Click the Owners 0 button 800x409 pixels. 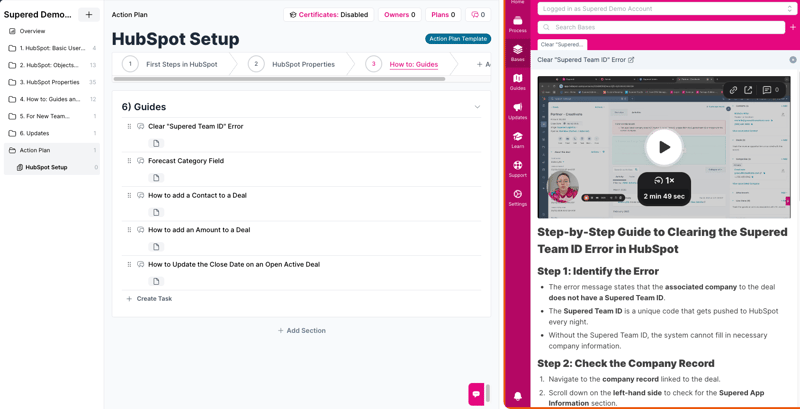click(x=399, y=15)
